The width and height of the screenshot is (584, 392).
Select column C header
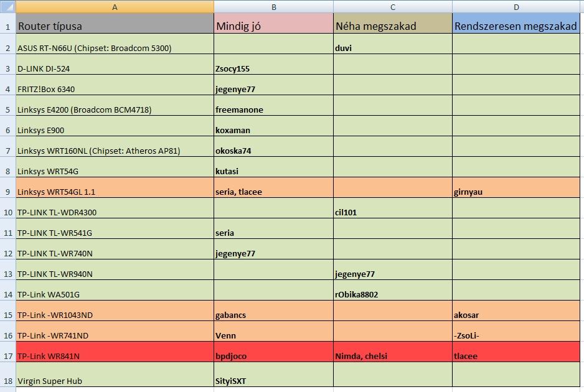(393, 7)
